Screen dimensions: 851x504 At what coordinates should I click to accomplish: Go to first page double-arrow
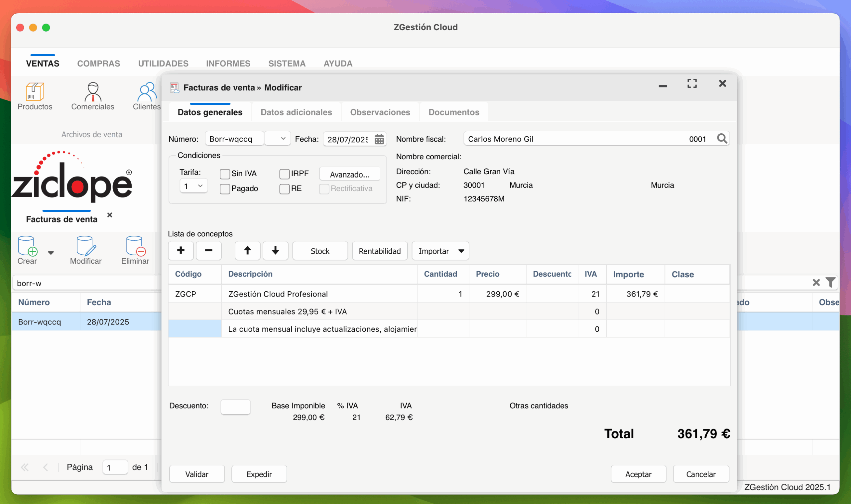pyautogui.click(x=25, y=467)
